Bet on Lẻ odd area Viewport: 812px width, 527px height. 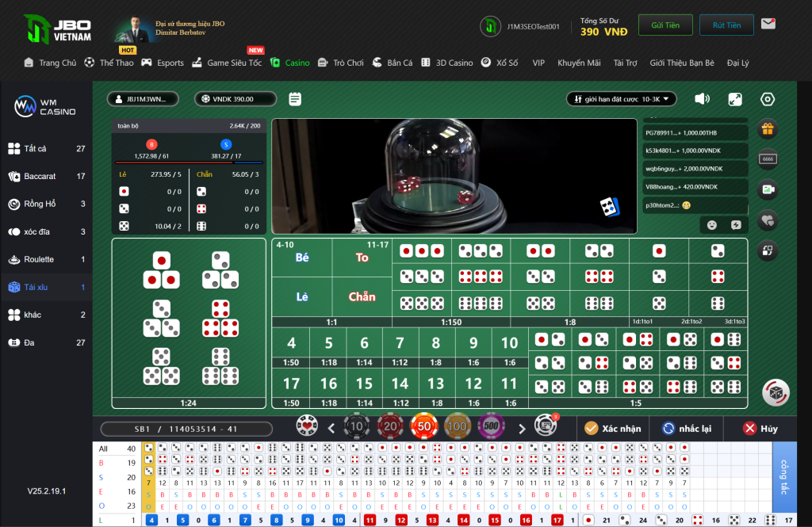click(x=302, y=296)
